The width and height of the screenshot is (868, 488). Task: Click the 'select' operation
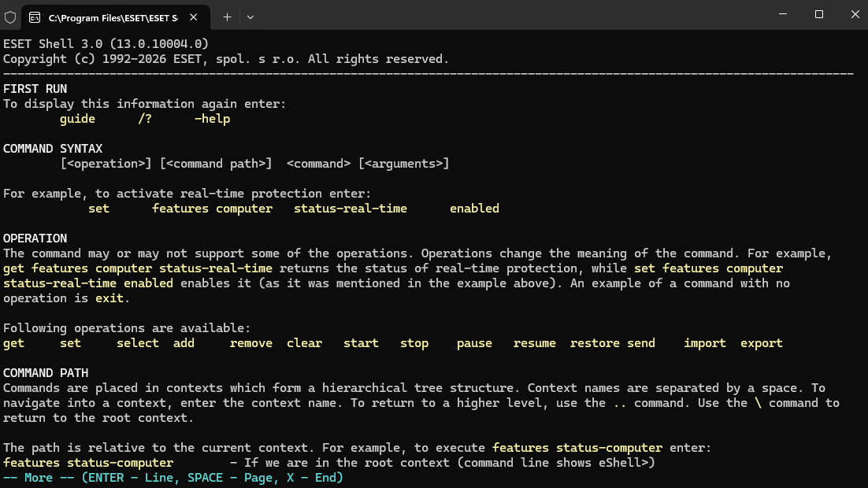click(x=138, y=343)
